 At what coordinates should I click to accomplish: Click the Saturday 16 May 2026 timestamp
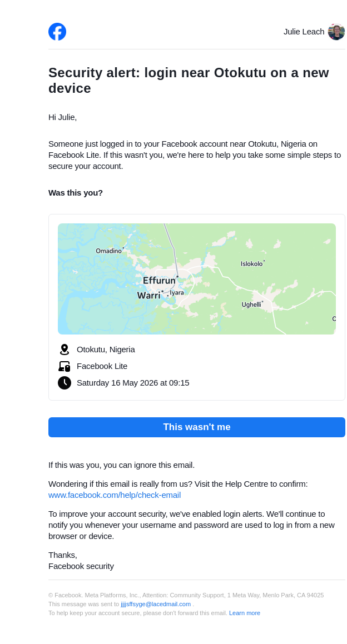tap(133, 383)
